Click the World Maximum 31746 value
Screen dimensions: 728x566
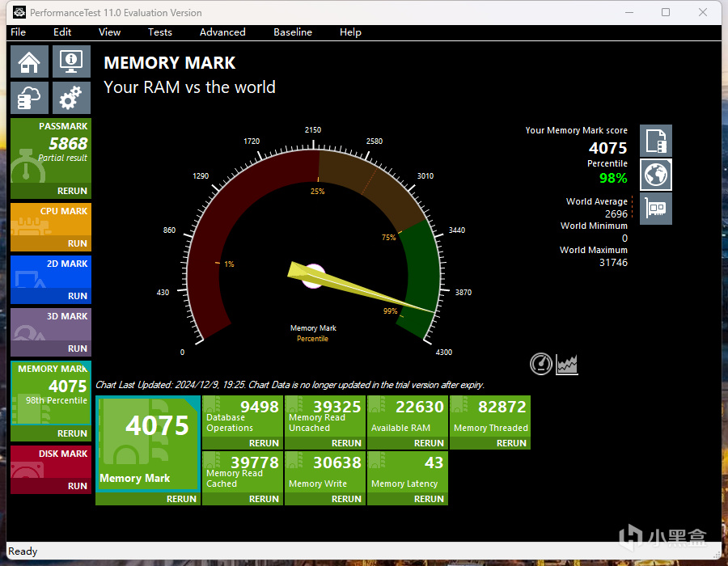[x=613, y=263]
